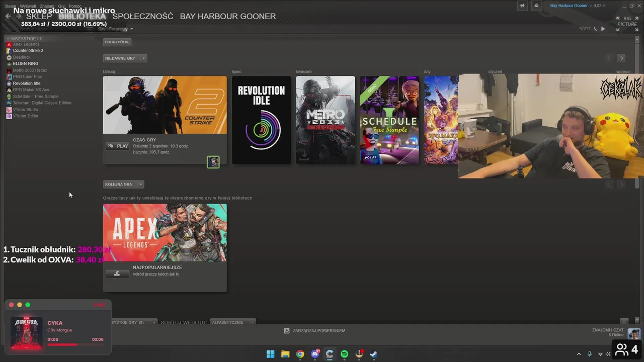
Task: Open the Windows Start menu
Action: pyautogui.click(x=270, y=354)
